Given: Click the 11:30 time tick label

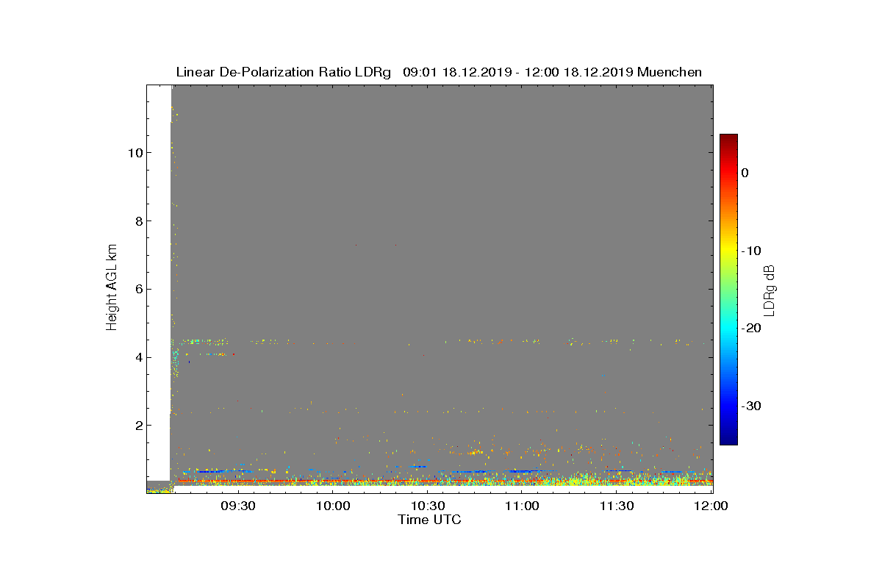Looking at the screenshot, I should point(617,506).
